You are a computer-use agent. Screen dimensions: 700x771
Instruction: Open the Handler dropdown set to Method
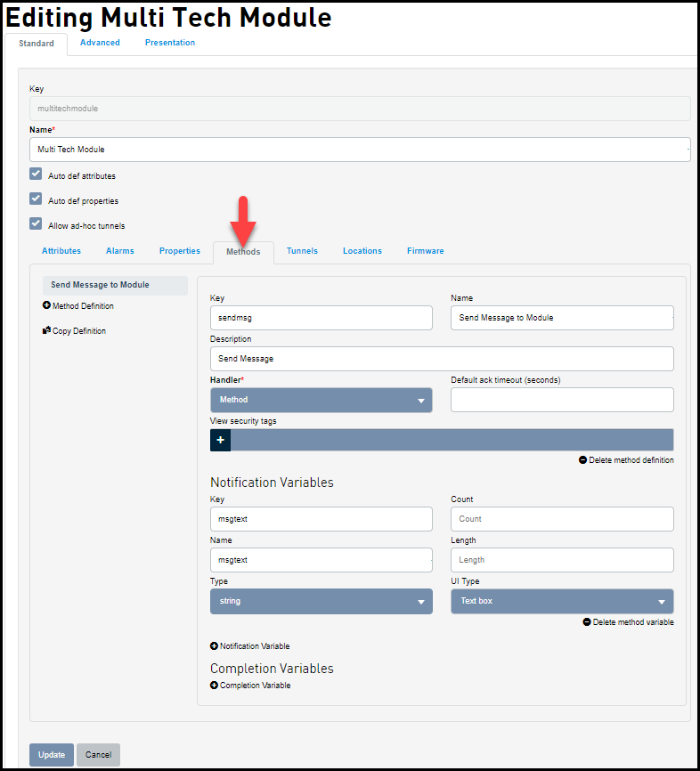(321, 401)
